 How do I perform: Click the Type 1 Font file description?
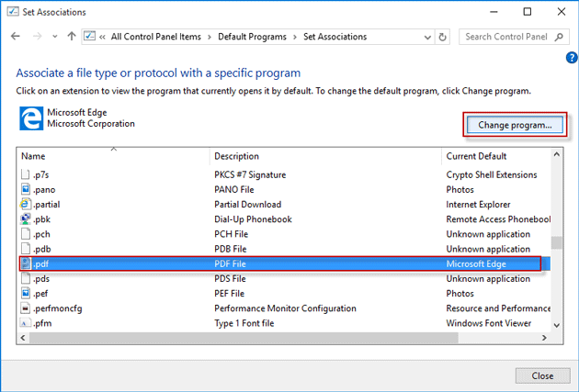click(244, 323)
